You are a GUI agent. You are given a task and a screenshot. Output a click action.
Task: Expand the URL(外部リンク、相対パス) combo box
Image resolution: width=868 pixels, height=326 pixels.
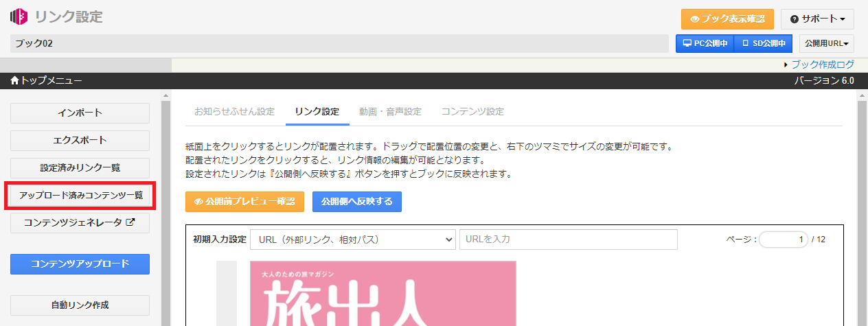tap(353, 240)
